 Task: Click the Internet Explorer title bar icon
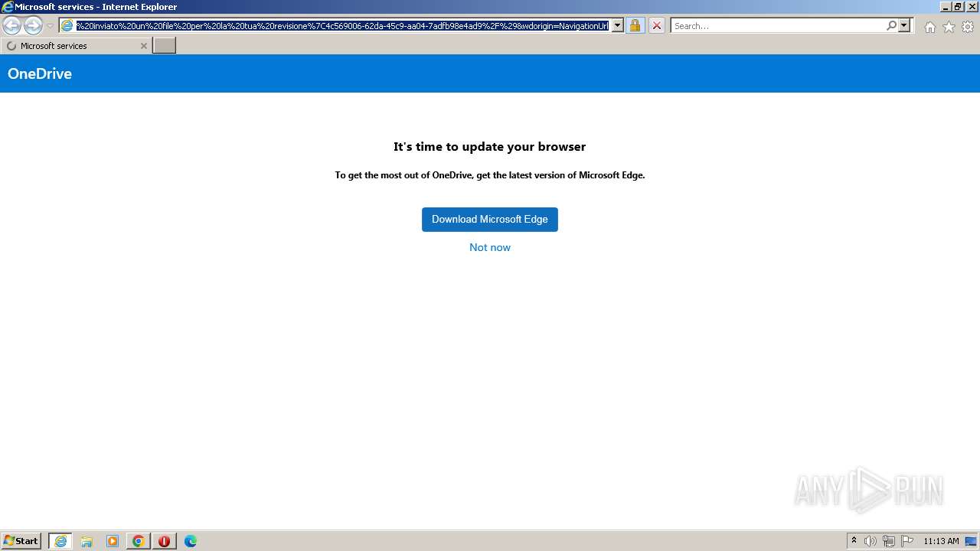[x=8, y=7]
